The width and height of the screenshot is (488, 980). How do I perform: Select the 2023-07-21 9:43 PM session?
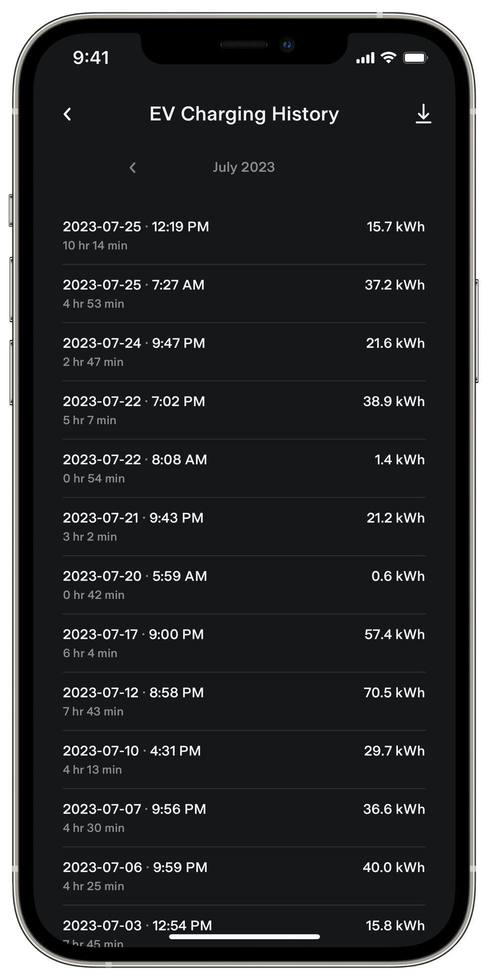click(244, 527)
